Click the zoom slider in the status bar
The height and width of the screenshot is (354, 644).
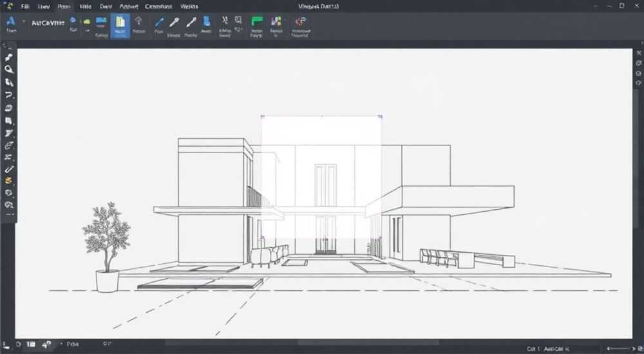(621, 349)
